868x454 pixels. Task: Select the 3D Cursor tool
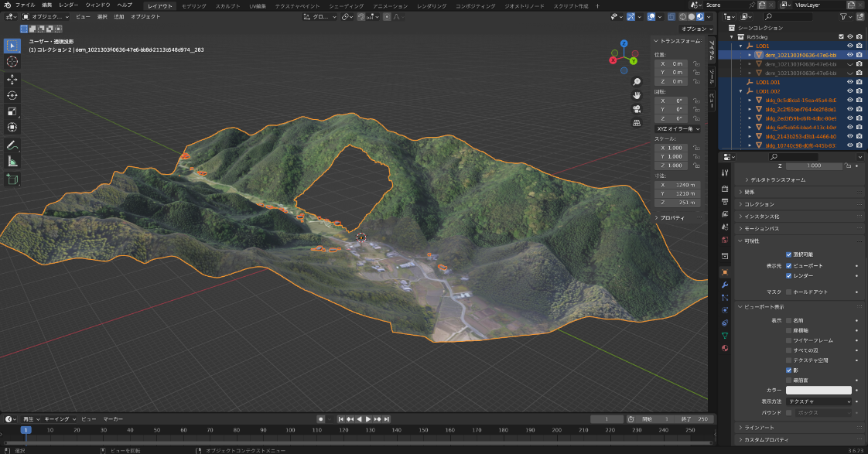point(12,61)
